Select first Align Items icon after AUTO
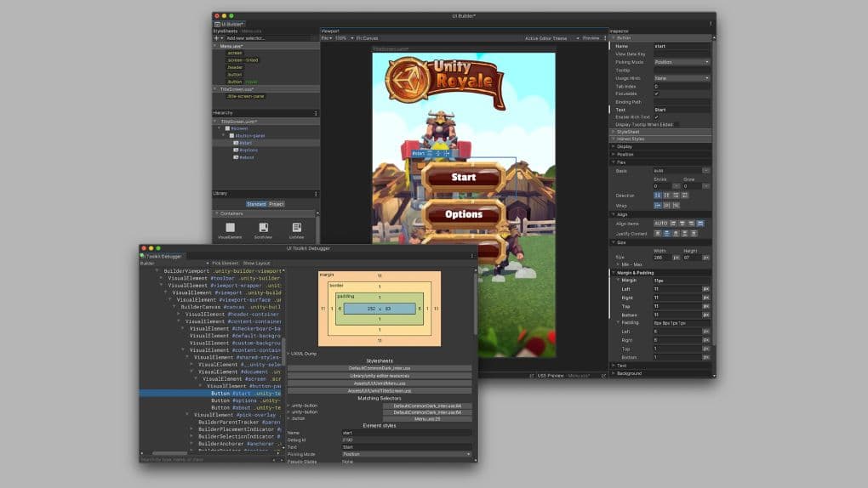 tap(673, 224)
